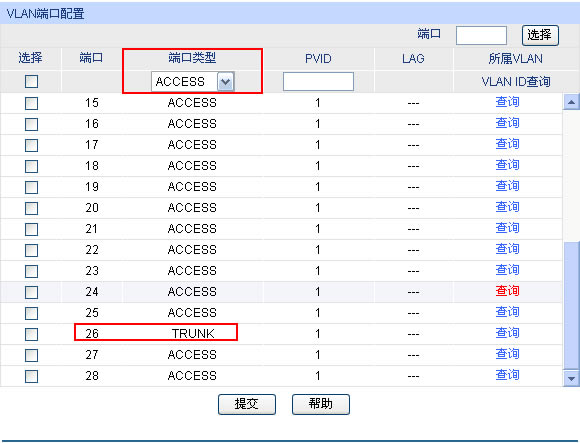Check the box for port 15
This screenshot has width=580, height=443.
point(31,103)
